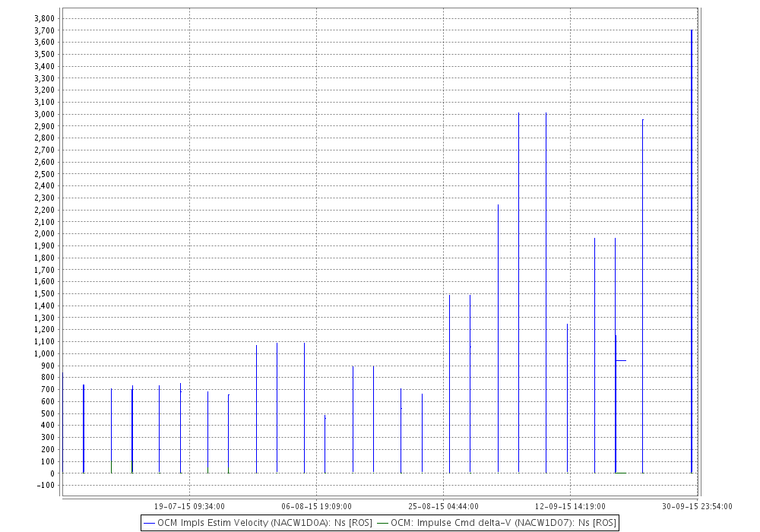Viewport: 760px width, 532px height.
Task: Click the tallest blue spike reaching 3,700
Action: click(x=691, y=252)
